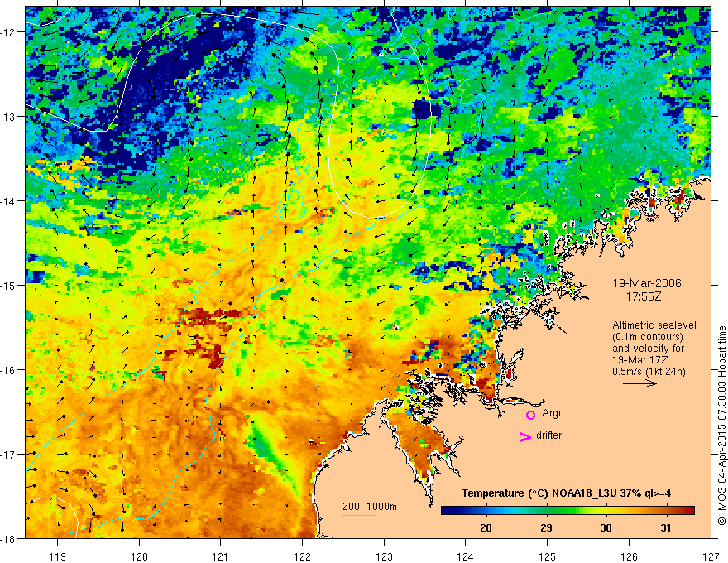This screenshot has height=563, width=728.
Task: Click the magenta drifter arrowhead legend symbol
Action: [x=524, y=437]
